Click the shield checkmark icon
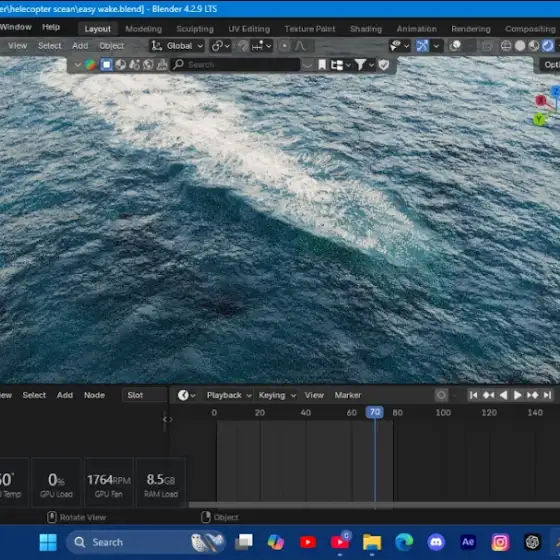This screenshot has width=560, height=560. [384, 65]
